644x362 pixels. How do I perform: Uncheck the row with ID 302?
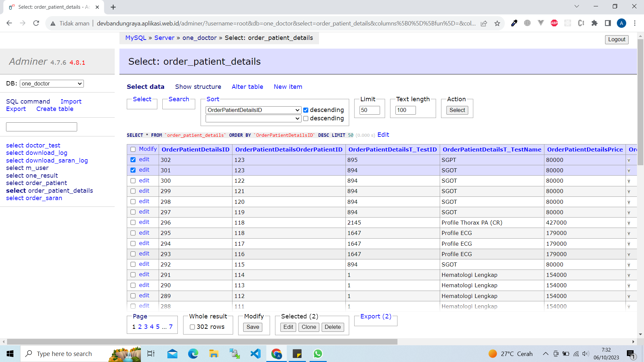133,160
